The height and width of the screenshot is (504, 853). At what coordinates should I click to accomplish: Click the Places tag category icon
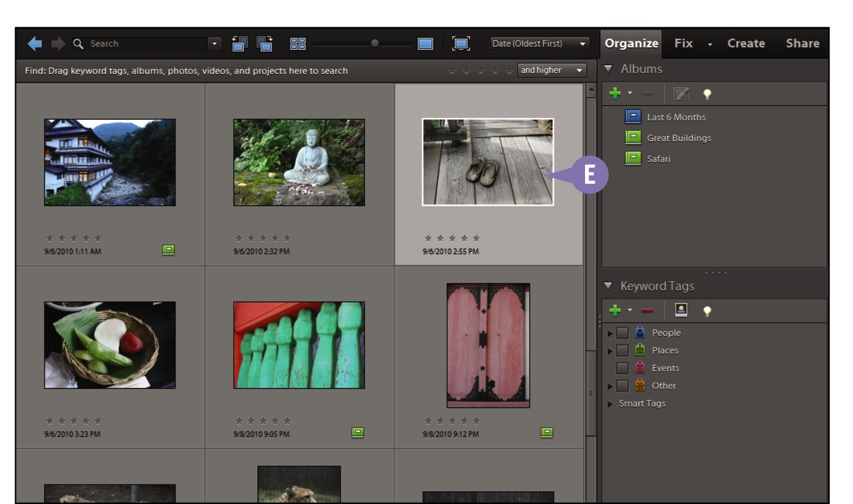640,350
